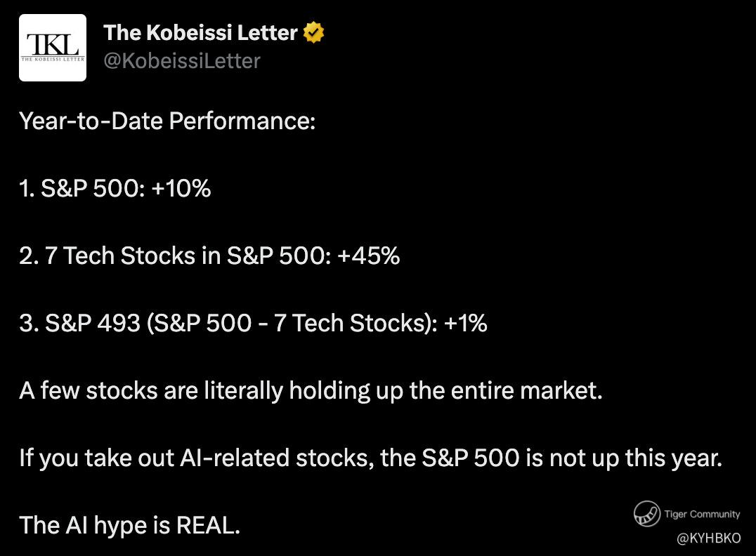756x556 pixels.
Task: Click the +45% performance figure
Action: coord(370,256)
